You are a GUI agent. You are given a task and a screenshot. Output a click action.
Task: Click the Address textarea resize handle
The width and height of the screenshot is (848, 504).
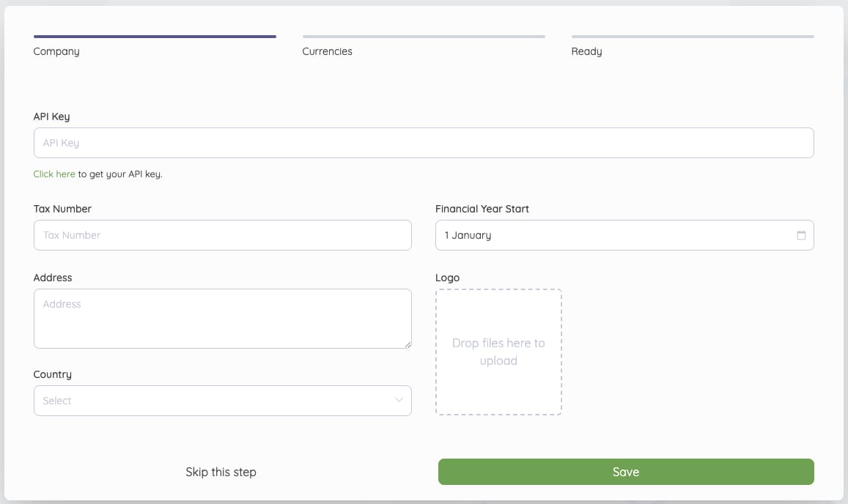tap(408, 344)
